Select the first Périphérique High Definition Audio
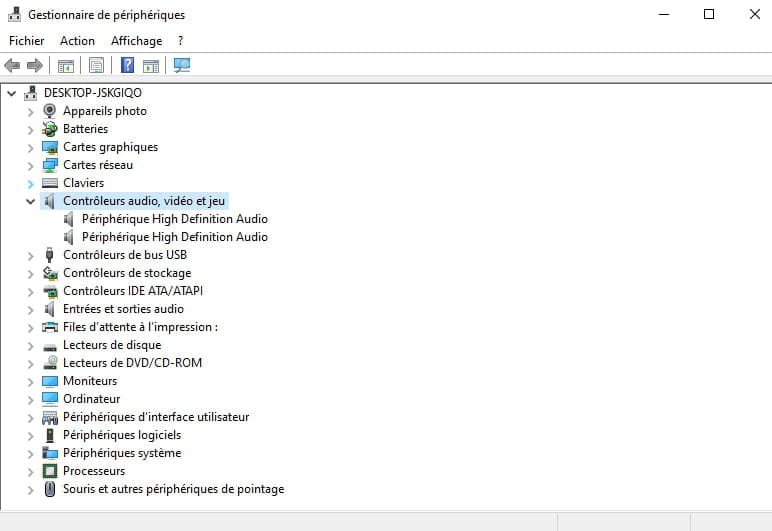 [x=175, y=219]
